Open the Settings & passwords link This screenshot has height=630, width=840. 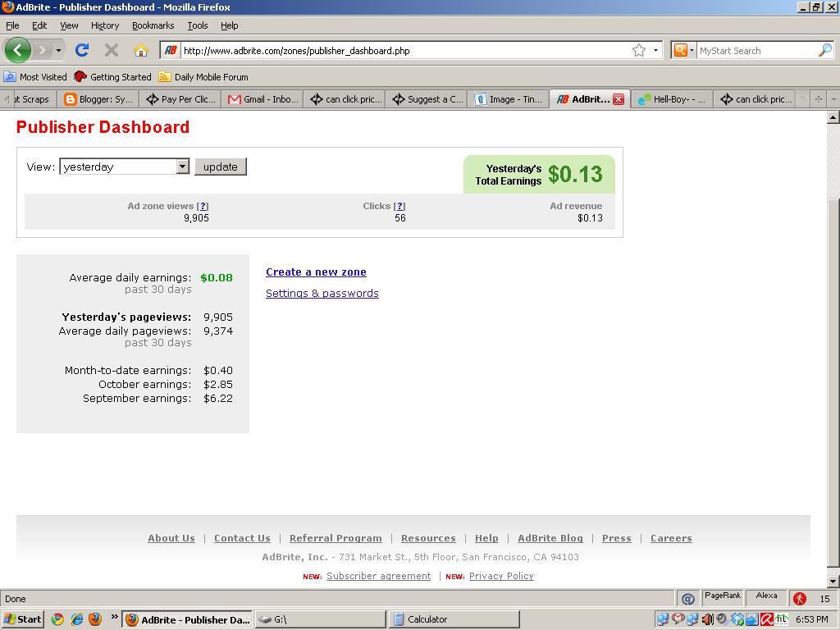[x=322, y=294]
